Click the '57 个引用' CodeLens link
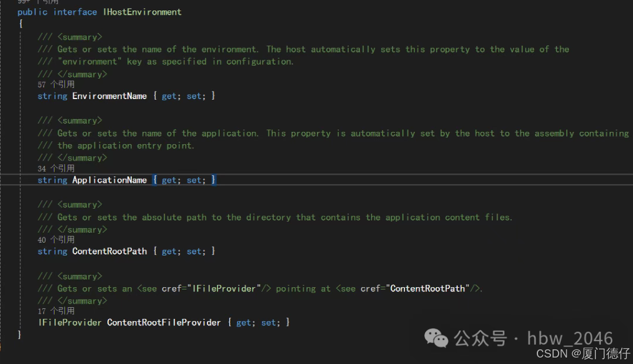 coord(56,84)
